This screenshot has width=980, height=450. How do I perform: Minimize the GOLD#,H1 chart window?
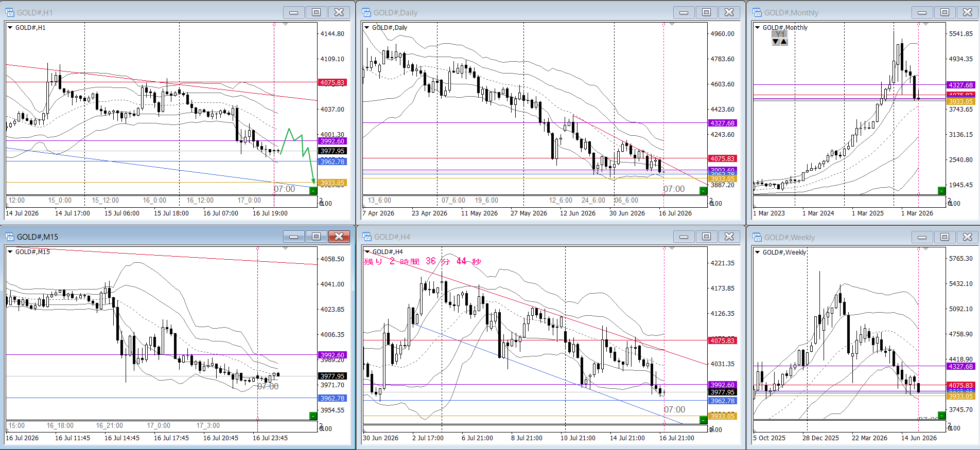(294, 12)
